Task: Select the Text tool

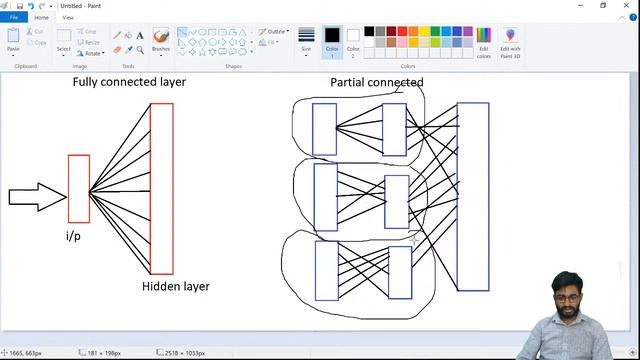Action: 140,36
